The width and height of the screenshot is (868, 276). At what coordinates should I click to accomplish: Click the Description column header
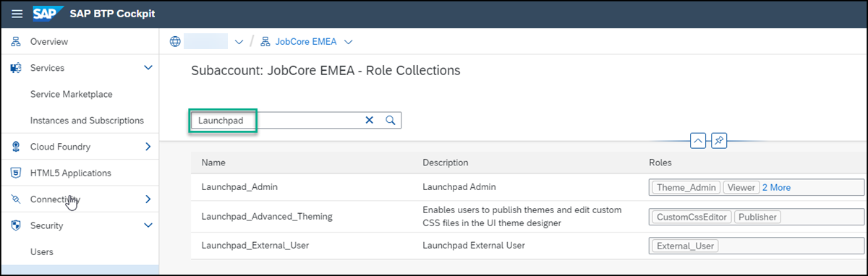(446, 163)
